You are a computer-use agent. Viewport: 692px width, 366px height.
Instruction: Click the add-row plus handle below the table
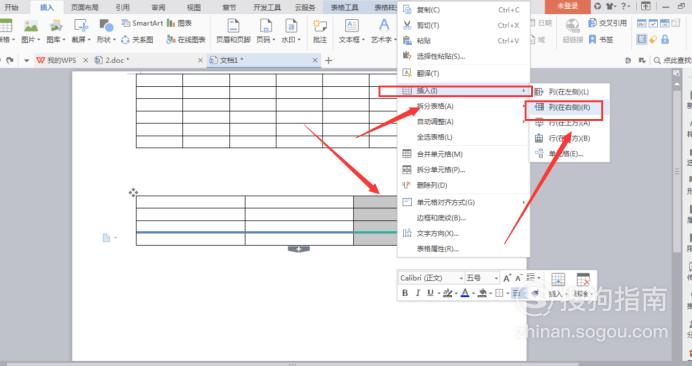click(x=299, y=249)
